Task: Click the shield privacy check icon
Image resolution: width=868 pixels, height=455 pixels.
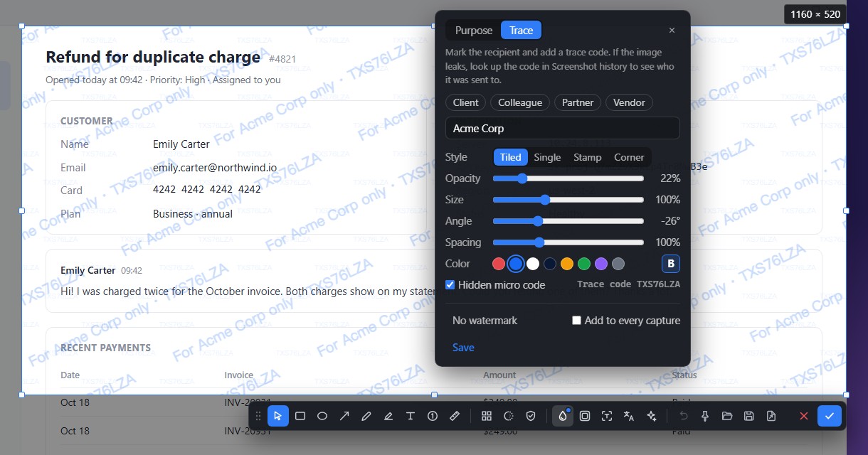Action: pyautogui.click(x=531, y=416)
